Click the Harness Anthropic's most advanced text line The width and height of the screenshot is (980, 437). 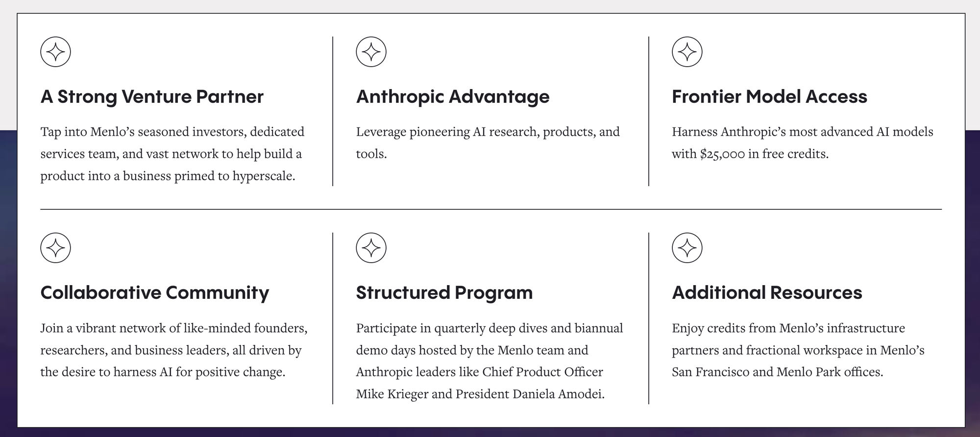tap(802, 132)
